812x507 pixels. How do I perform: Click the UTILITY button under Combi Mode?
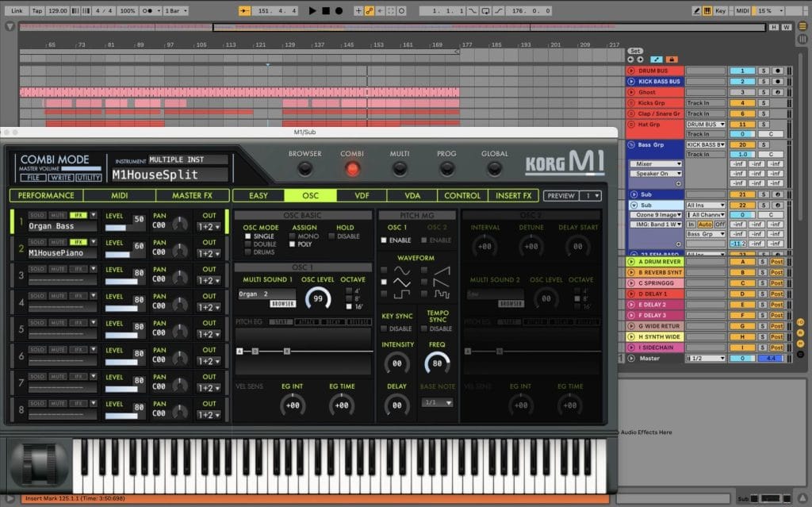tap(89, 179)
